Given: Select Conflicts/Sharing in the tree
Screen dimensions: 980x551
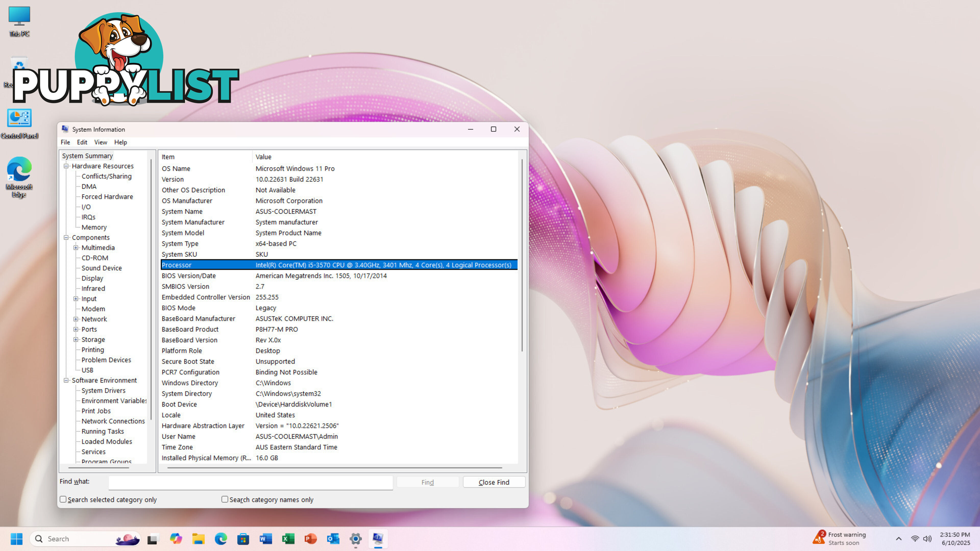Looking at the screenshot, I should [x=106, y=177].
